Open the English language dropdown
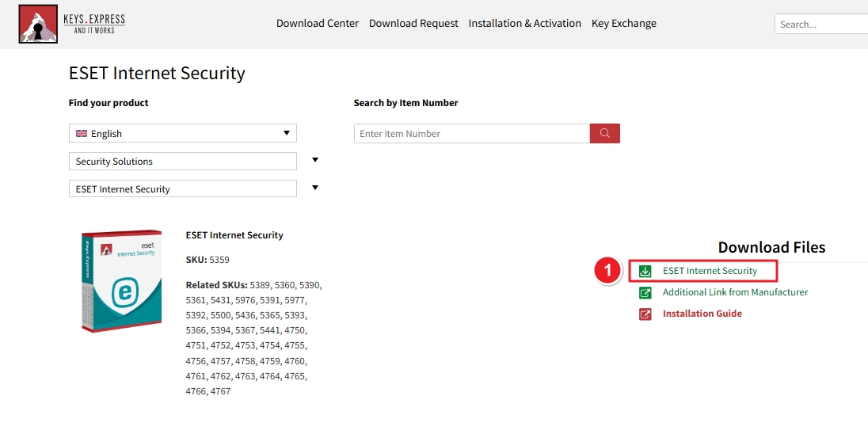Image resolution: width=868 pixels, height=434 pixels. click(x=182, y=134)
